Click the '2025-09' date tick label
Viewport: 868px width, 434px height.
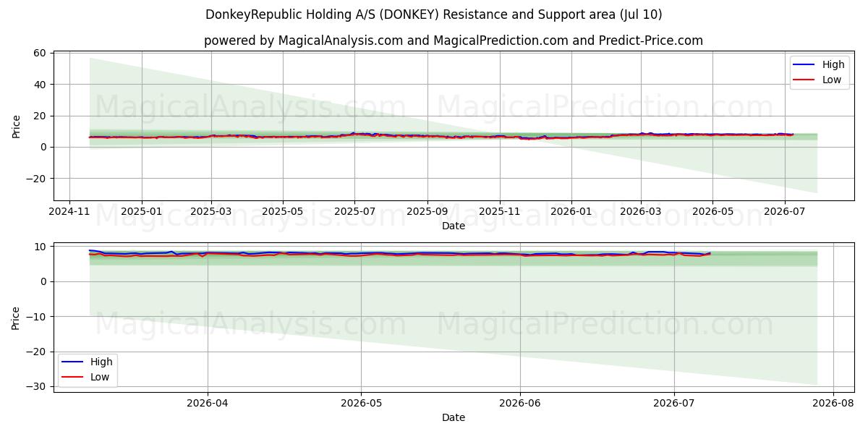click(427, 213)
